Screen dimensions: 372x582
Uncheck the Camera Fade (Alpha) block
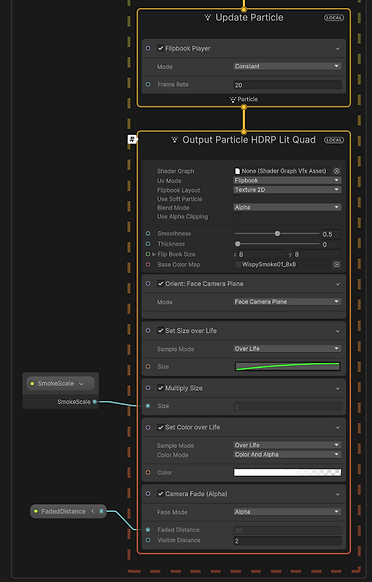pos(160,494)
